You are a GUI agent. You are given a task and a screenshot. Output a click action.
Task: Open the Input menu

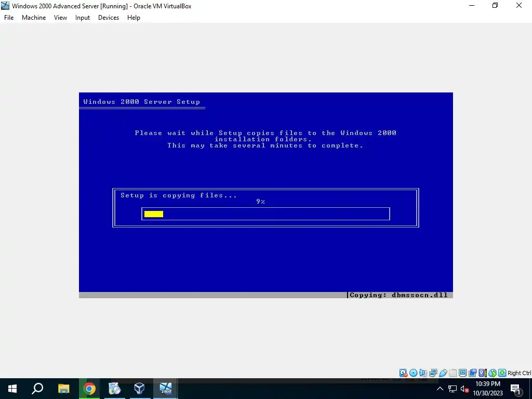click(x=83, y=18)
